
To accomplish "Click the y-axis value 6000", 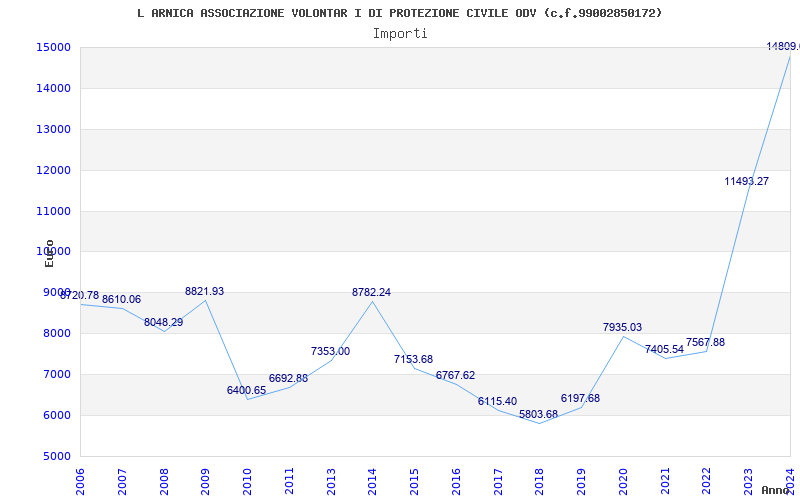I will 57,415.
